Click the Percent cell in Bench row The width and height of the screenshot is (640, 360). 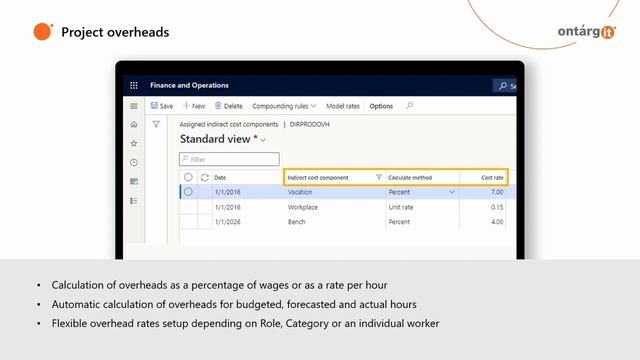coord(399,222)
